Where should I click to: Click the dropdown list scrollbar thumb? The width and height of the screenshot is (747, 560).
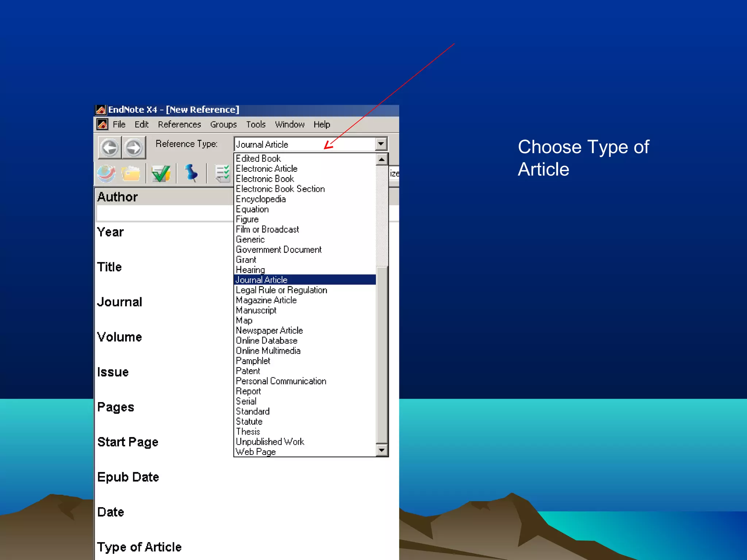(x=382, y=355)
